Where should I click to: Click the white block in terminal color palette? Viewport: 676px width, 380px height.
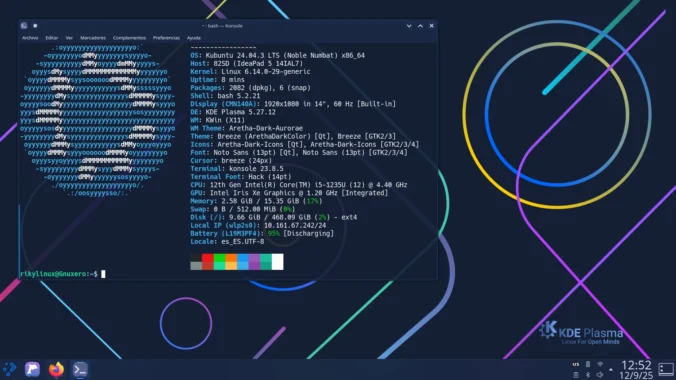[x=278, y=262]
